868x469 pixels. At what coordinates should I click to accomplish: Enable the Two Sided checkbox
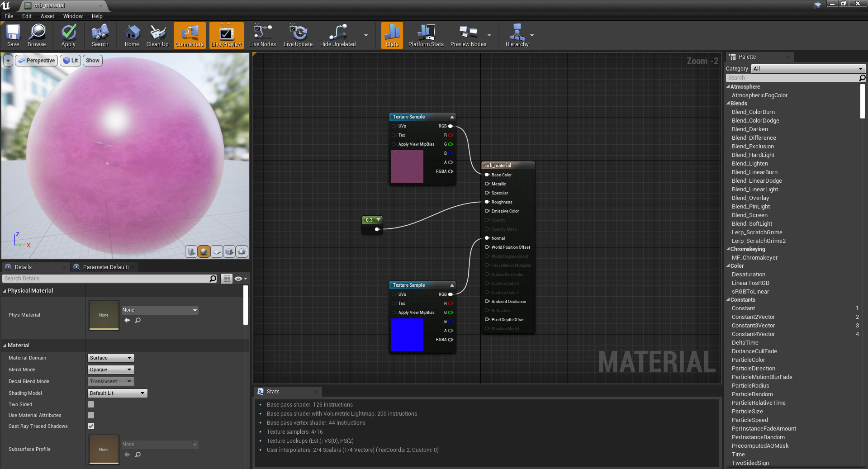(91, 404)
